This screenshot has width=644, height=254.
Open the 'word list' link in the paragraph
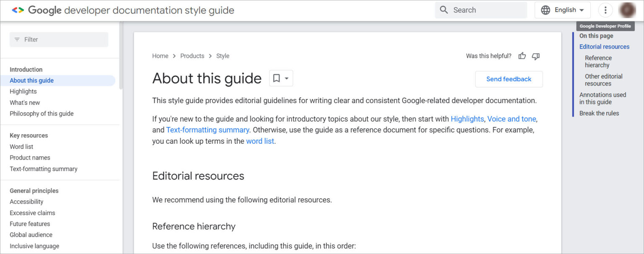(260, 141)
